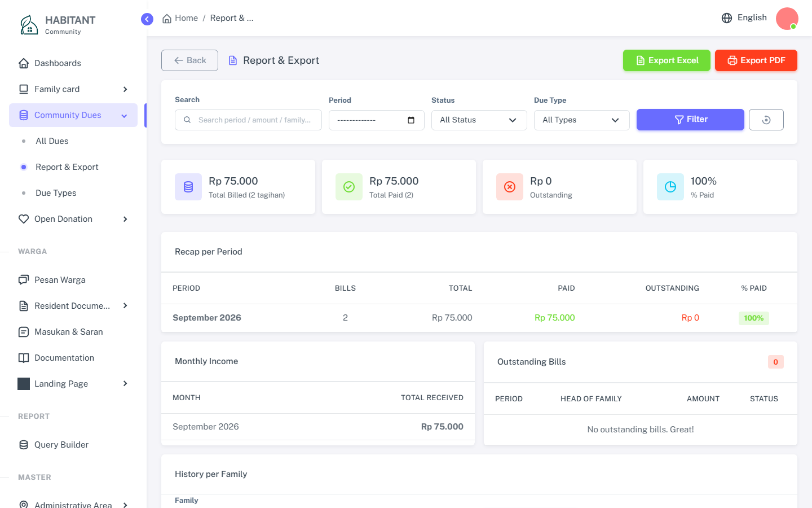The image size is (812, 508).
Task: Click the Period date input
Action: point(377,120)
